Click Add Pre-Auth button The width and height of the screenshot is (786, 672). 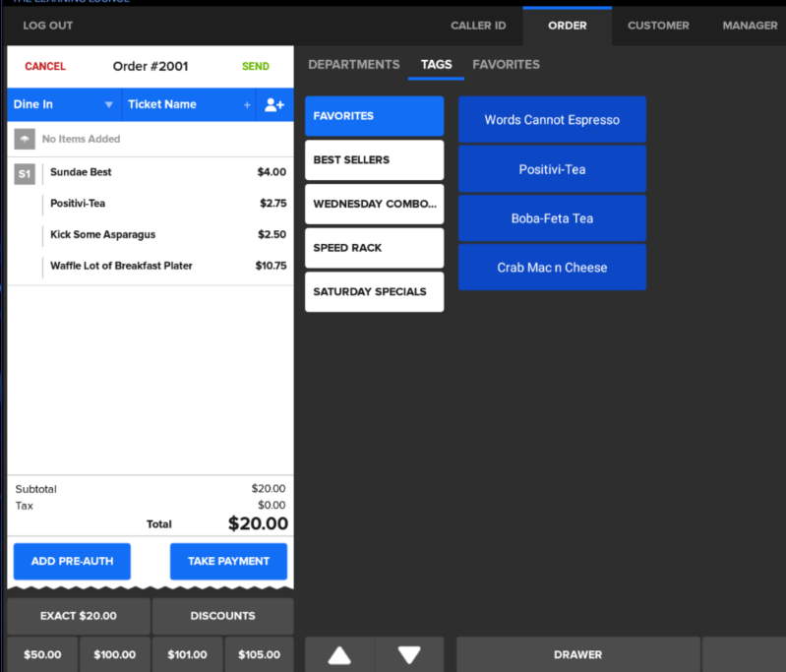(x=72, y=561)
